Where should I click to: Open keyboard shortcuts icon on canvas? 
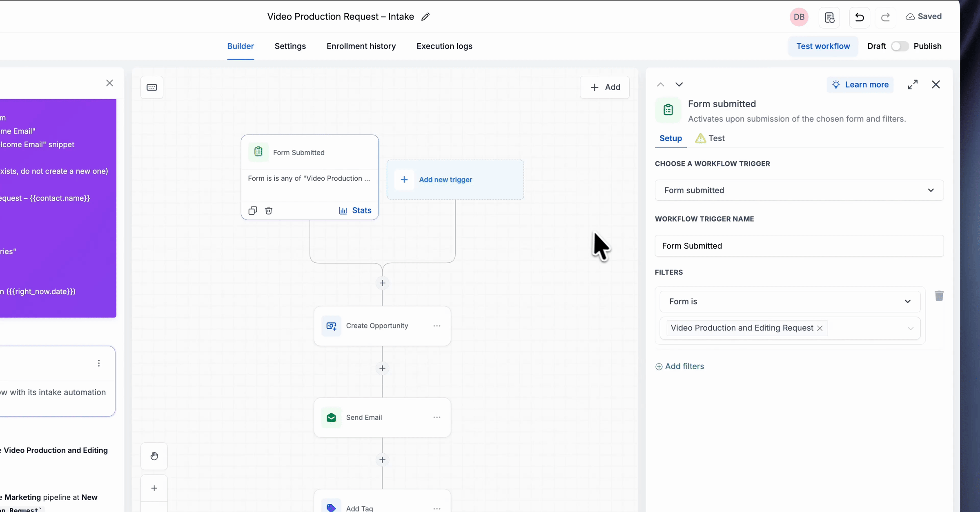click(x=152, y=87)
